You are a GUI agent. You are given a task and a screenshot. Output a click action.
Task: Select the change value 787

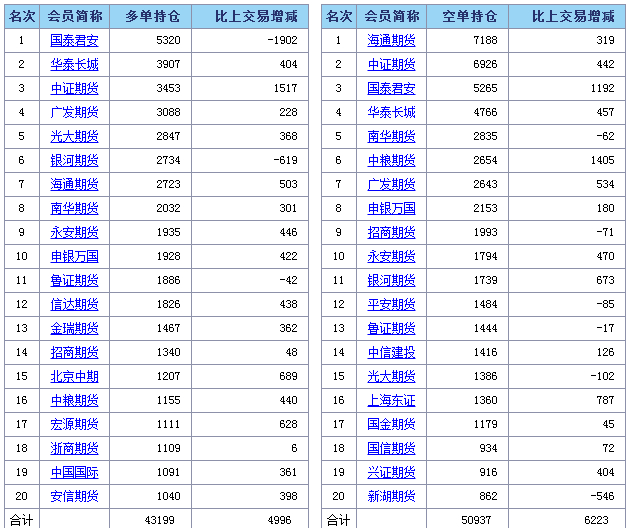pos(605,400)
